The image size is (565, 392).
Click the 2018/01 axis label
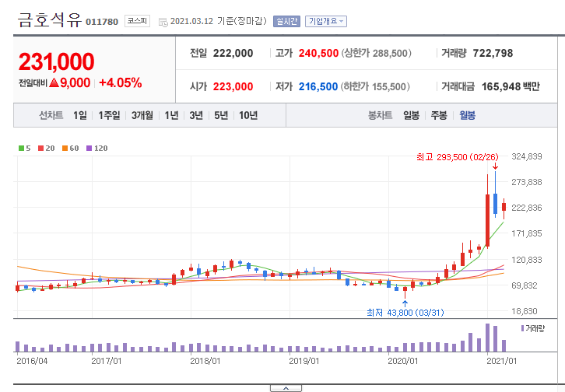point(205,361)
